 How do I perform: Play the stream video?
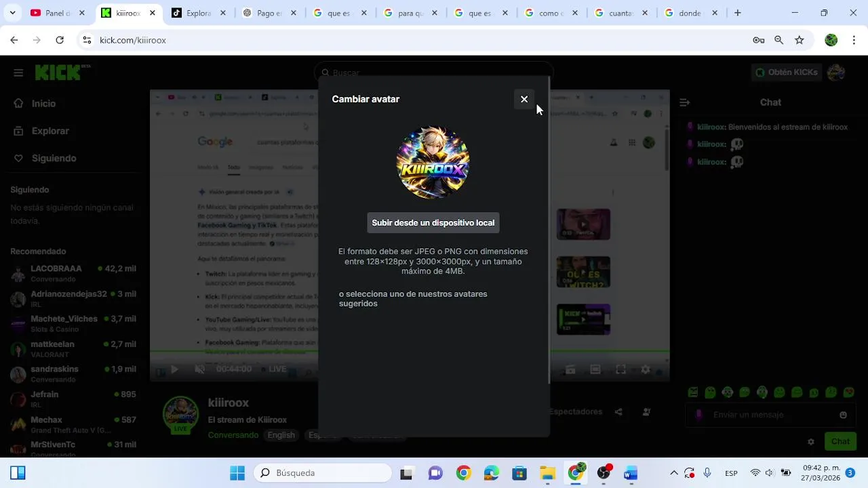coord(174,369)
